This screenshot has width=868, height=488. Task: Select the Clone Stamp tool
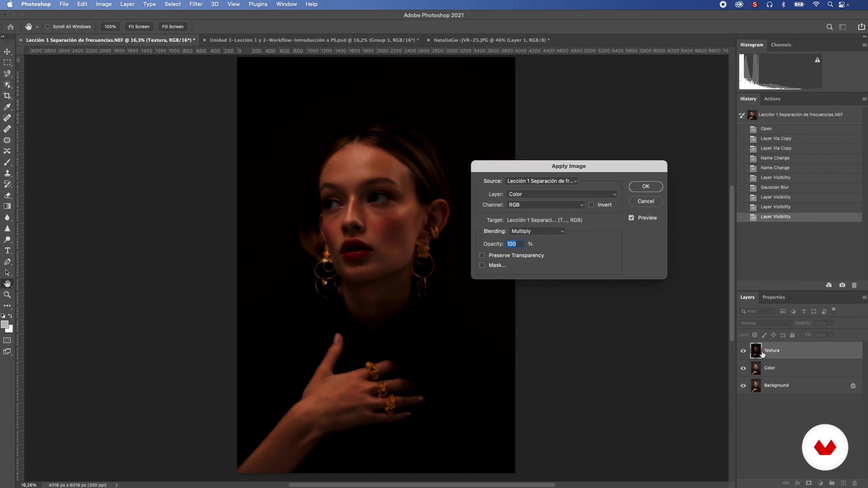(x=7, y=173)
